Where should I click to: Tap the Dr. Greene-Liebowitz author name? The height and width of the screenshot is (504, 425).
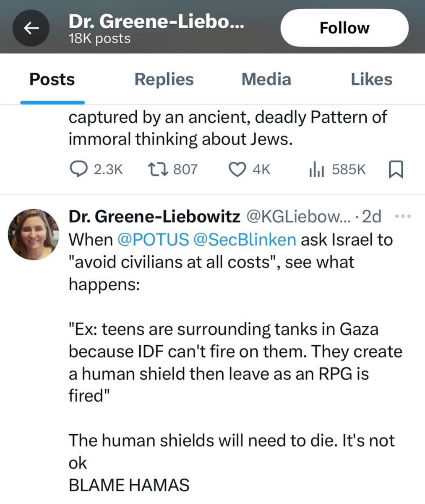154,217
